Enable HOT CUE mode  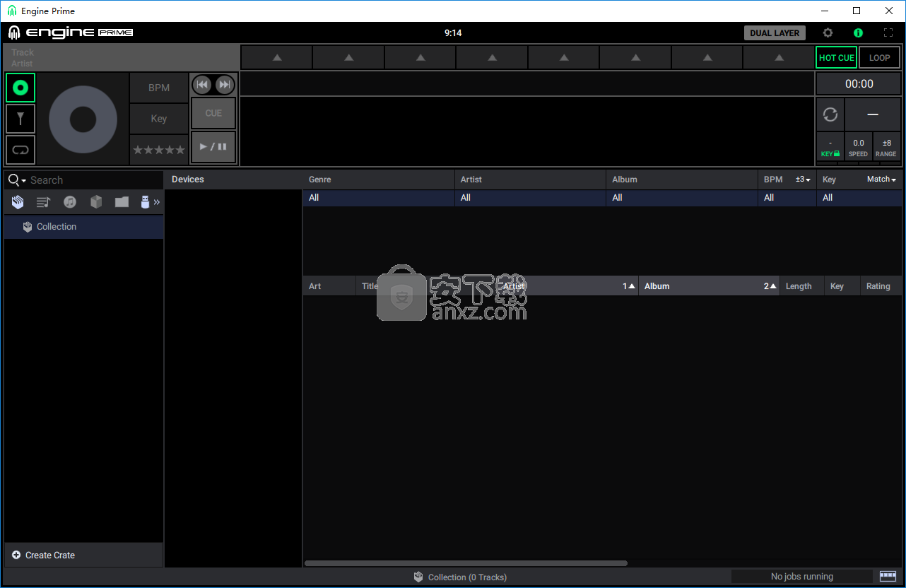[836, 58]
